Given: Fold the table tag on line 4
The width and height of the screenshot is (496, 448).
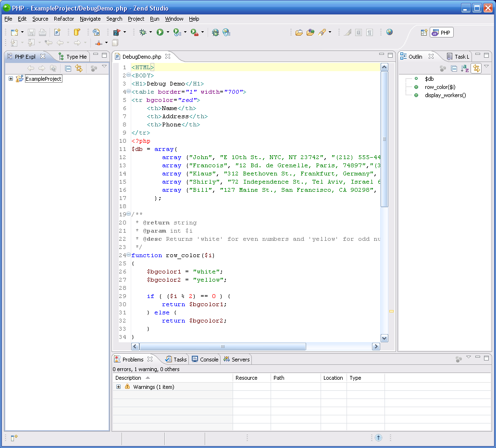Looking at the screenshot, I should coord(128,91).
